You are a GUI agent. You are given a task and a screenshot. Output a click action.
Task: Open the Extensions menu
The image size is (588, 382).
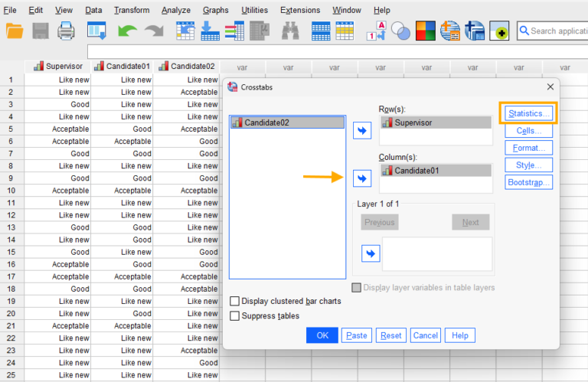[300, 10]
